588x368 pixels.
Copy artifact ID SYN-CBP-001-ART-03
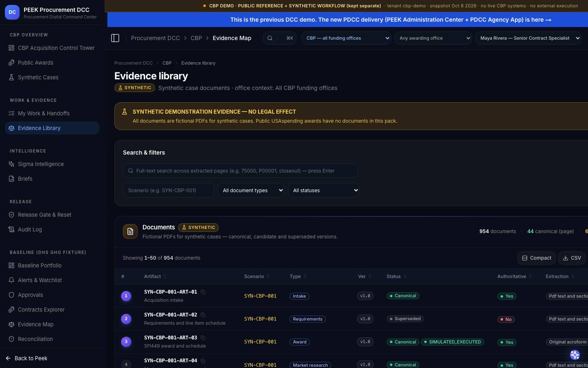click(x=203, y=338)
